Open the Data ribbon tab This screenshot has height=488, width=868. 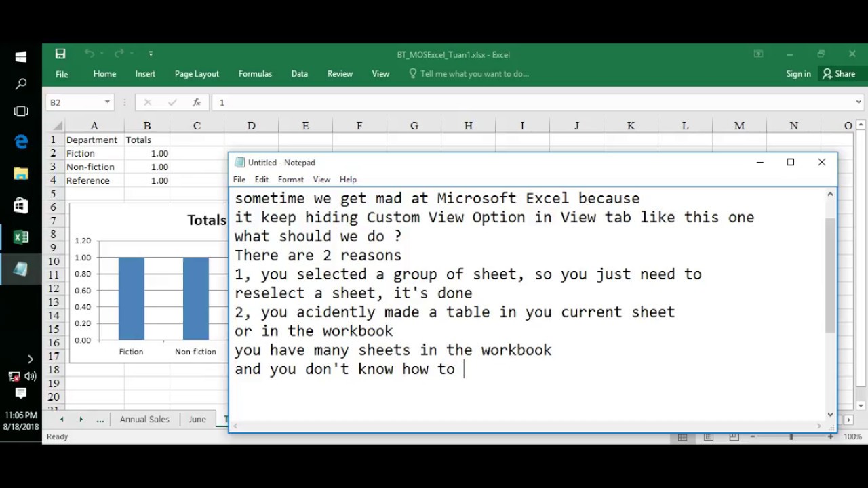pyautogui.click(x=300, y=74)
